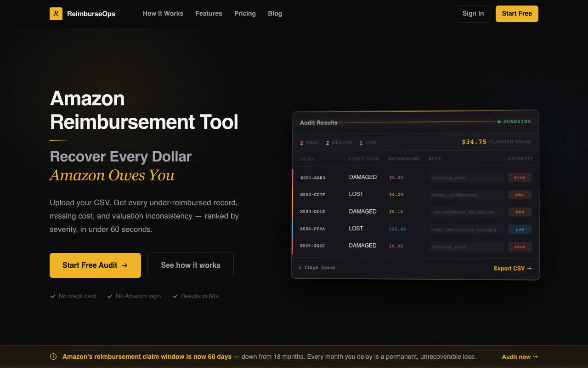Click MED severity badge for X003-DD1E
The height and width of the screenshot is (368, 588).
coord(520,212)
